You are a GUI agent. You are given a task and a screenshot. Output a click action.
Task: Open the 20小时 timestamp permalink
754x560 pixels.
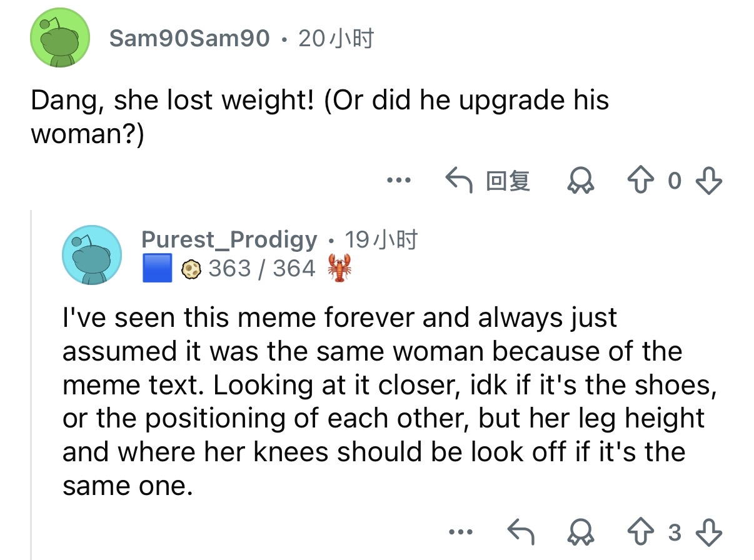[336, 39]
